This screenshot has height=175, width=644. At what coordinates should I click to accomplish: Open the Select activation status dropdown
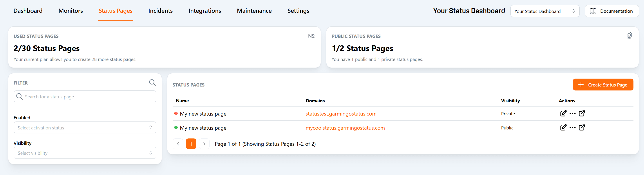[85, 128]
